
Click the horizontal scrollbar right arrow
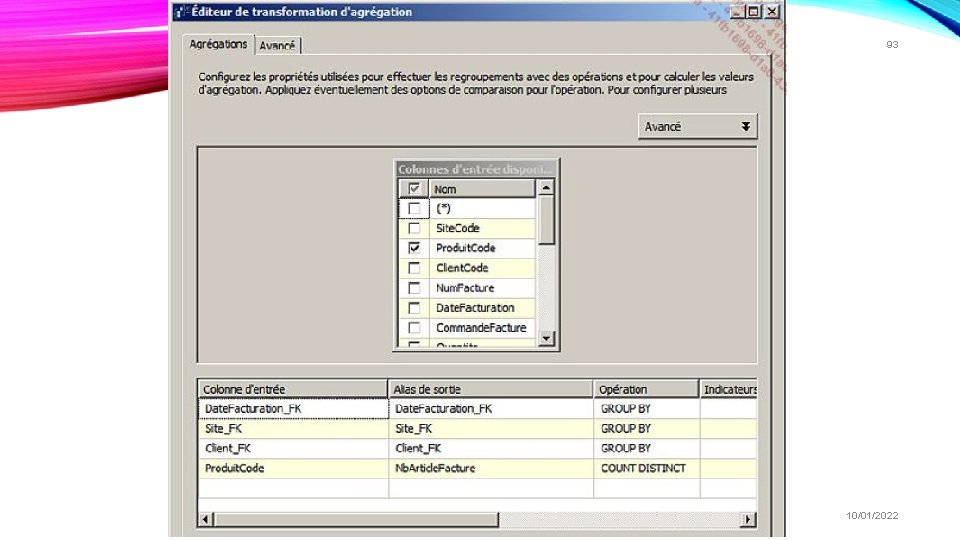coord(748,519)
